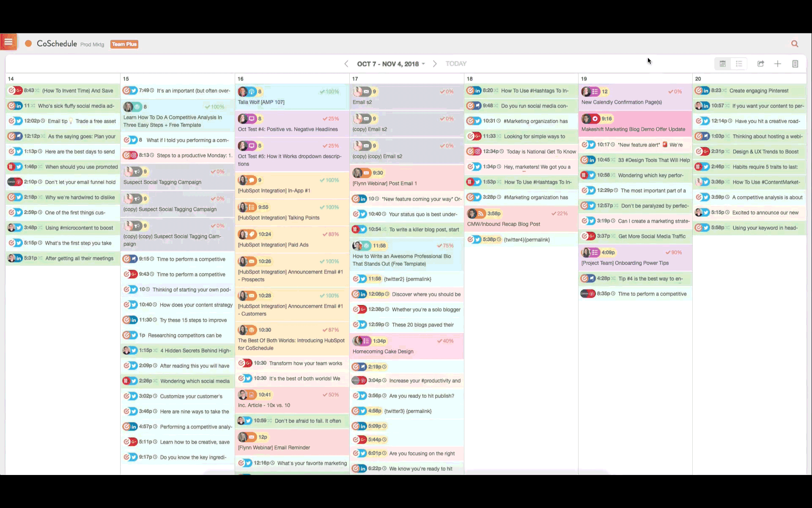The height and width of the screenshot is (508, 812).
Task: Go to previous weeks arrow
Action: (346, 64)
